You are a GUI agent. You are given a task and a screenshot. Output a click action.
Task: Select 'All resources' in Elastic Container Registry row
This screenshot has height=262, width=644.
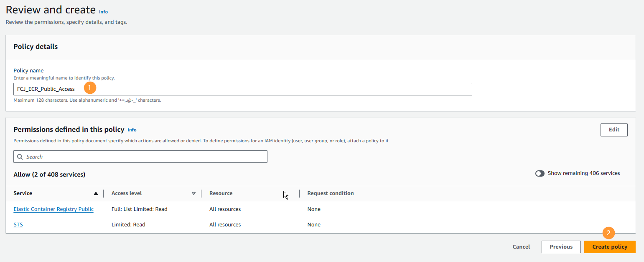(225, 209)
